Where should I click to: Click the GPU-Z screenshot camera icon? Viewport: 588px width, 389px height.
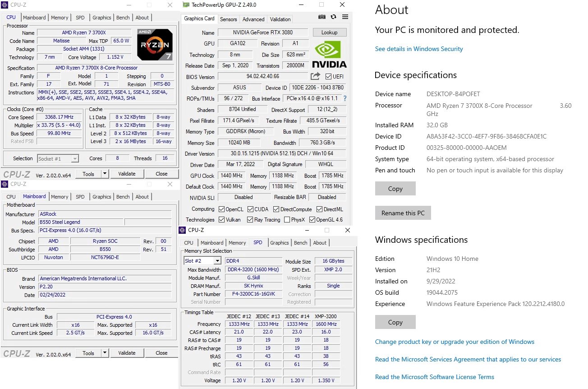coord(322,17)
